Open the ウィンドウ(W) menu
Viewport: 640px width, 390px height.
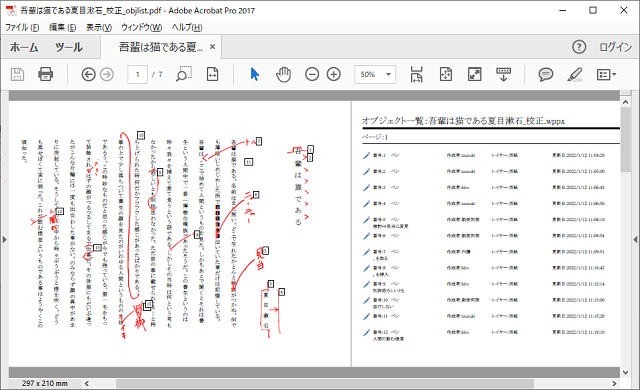coord(142,27)
